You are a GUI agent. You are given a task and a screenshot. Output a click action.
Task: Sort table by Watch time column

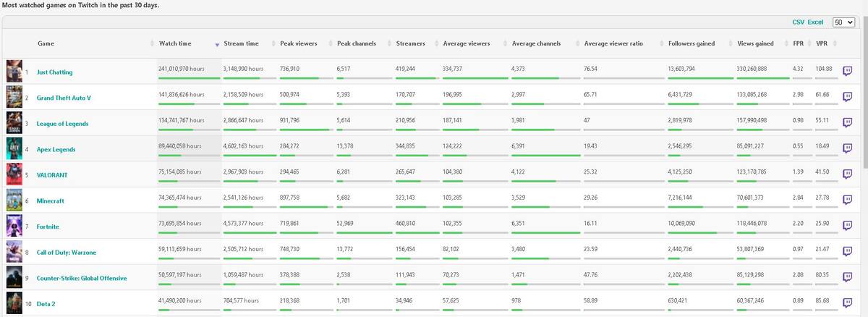point(175,43)
